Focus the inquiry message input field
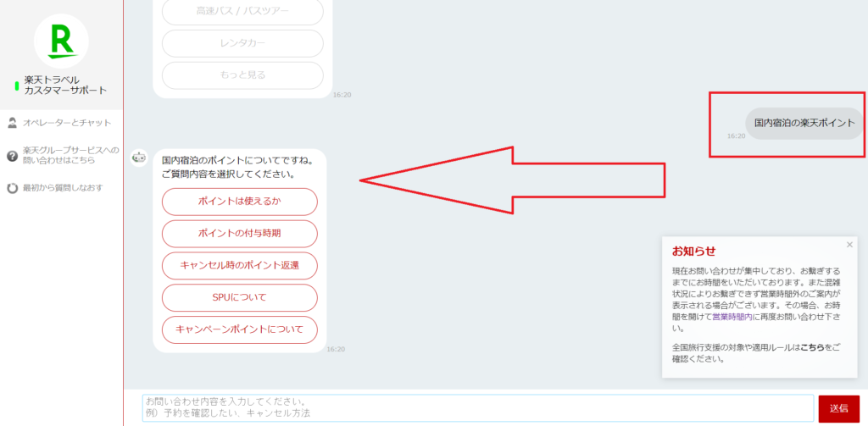 pyautogui.click(x=478, y=408)
